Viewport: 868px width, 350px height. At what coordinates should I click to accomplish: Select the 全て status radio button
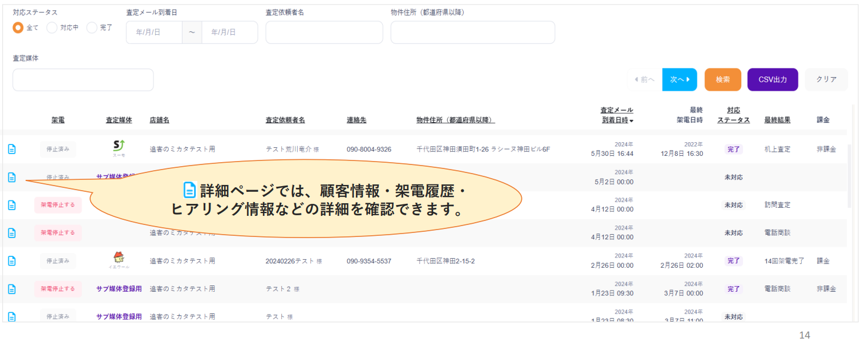coord(18,27)
